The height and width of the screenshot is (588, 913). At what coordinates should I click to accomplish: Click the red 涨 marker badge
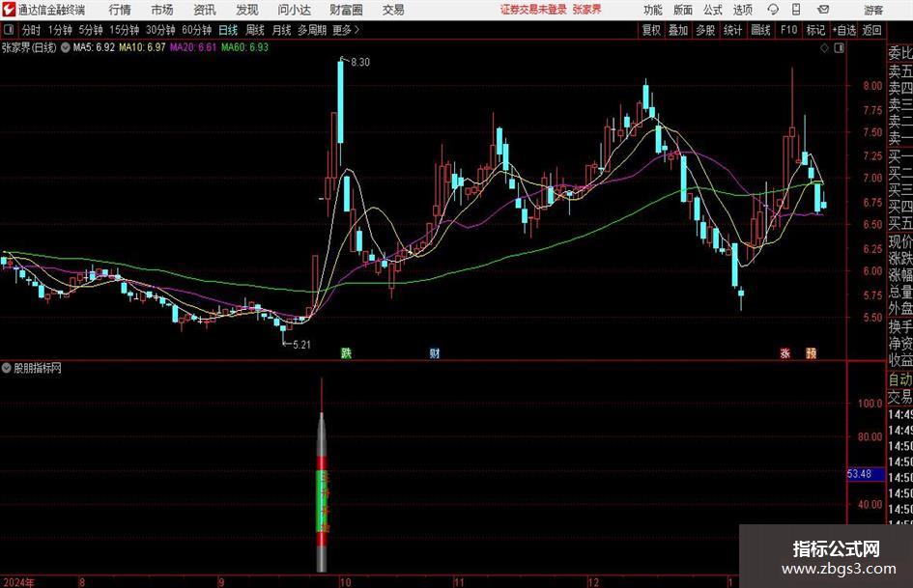pyautogui.click(x=785, y=352)
